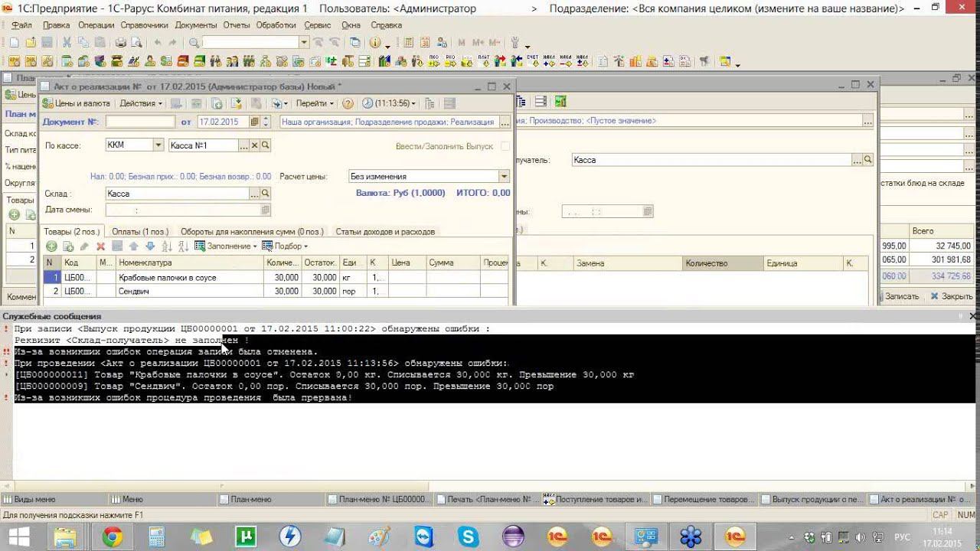Viewport: 980px width, 551px height.
Task: Open the Справочники menu
Action: point(144,25)
